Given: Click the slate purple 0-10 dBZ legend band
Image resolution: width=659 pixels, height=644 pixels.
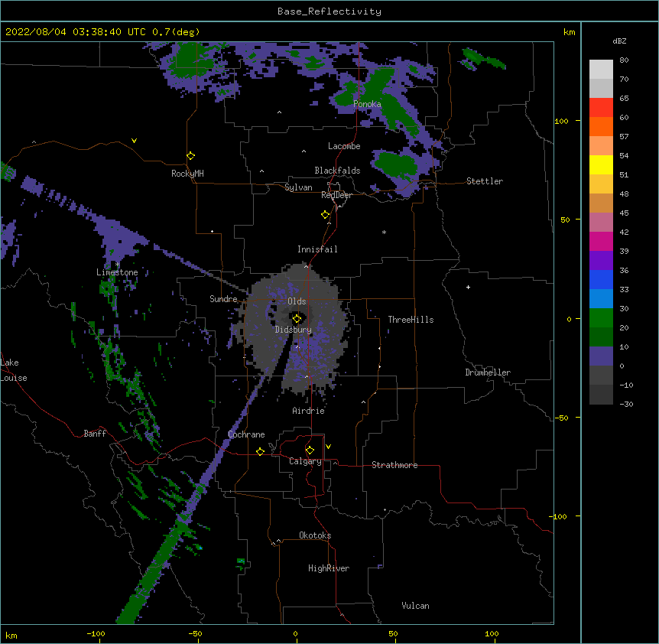Looking at the screenshot, I should click(601, 356).
